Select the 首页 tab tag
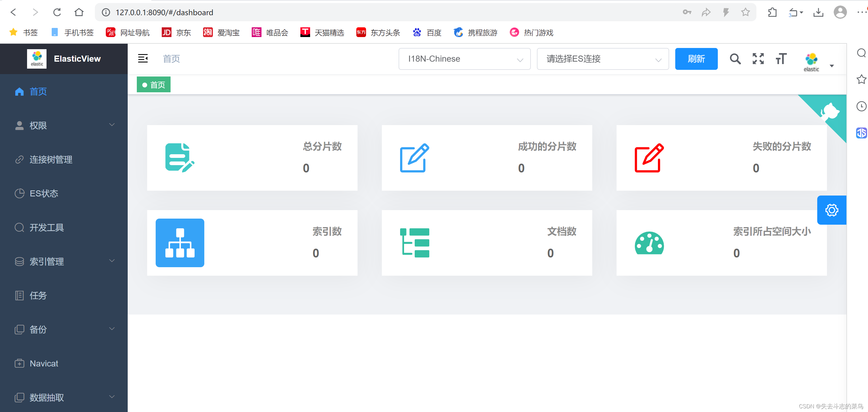The width and height of the screenshot is (868, 412). point(153,84)
